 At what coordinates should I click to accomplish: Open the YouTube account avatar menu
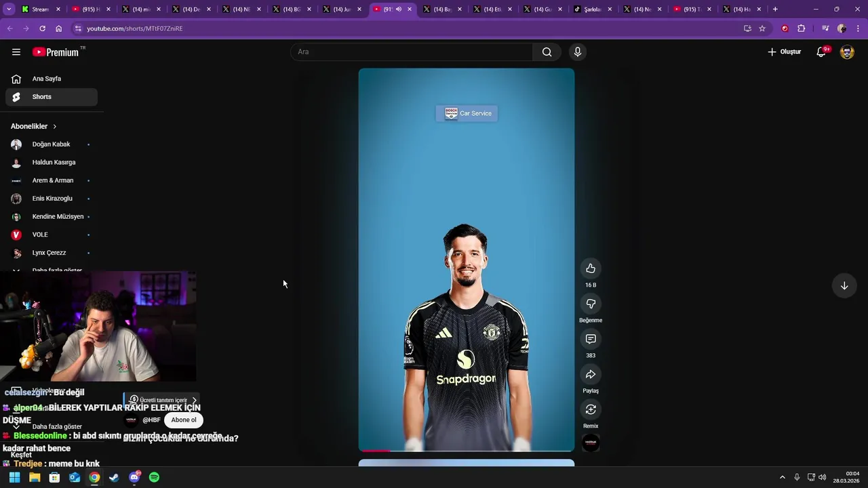tap(847, 52)
